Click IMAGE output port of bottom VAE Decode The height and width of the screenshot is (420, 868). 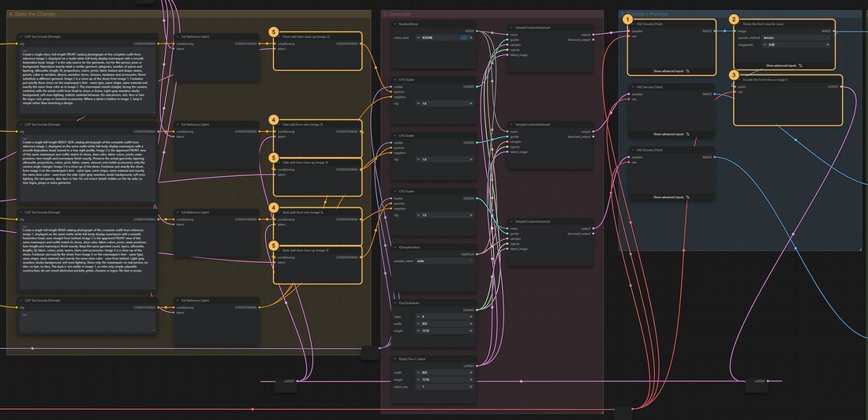(715, 157)
